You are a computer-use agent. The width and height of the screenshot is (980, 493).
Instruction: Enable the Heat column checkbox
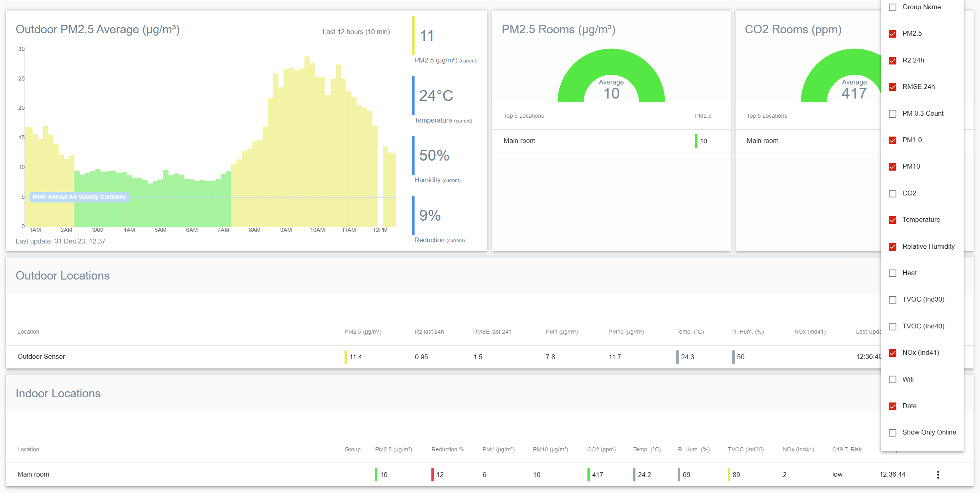tap(892, 273)
